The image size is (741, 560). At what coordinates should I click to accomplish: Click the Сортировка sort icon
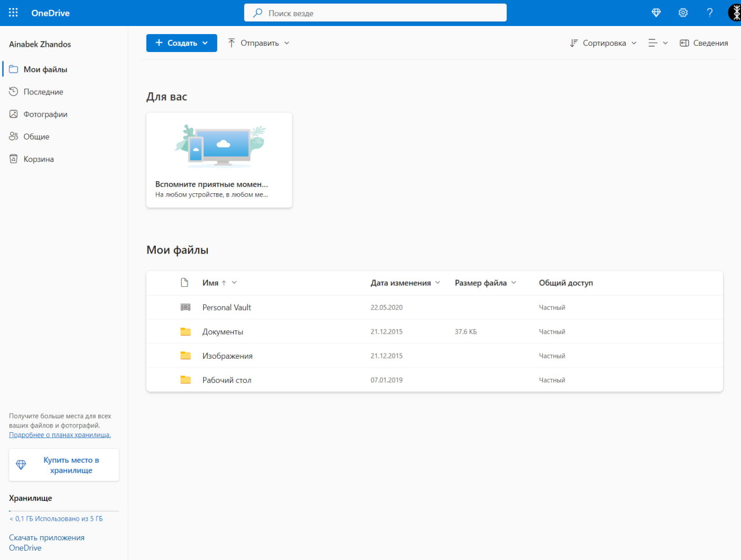574,43
